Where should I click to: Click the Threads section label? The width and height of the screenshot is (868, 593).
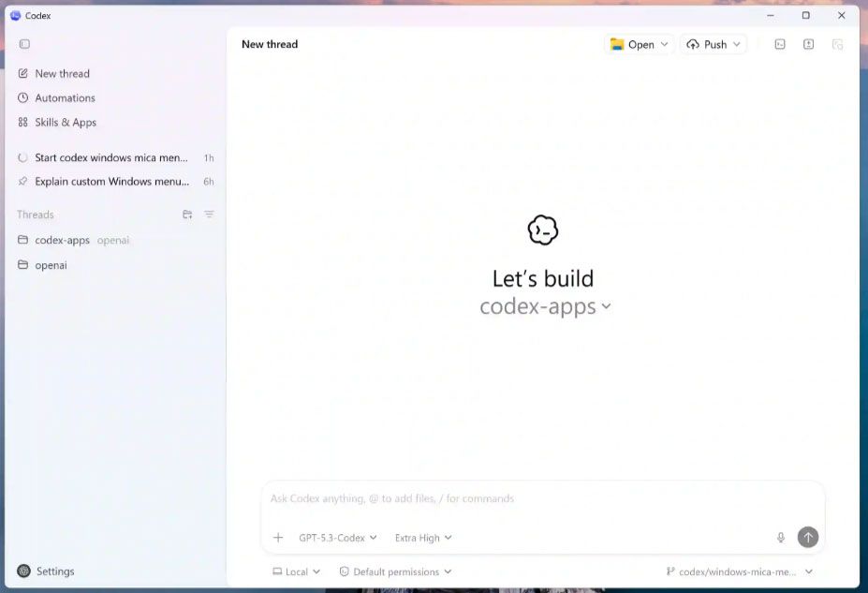tap(36, 215)
